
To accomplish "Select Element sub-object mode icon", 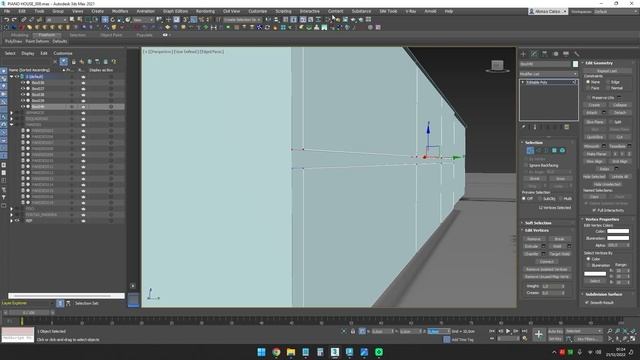I will point(562,151).
